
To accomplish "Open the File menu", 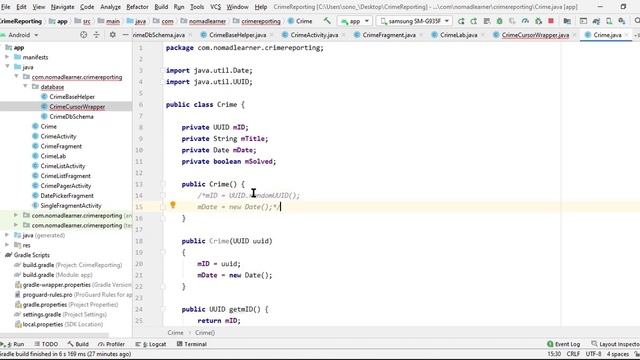I will [x=5, y=7].
